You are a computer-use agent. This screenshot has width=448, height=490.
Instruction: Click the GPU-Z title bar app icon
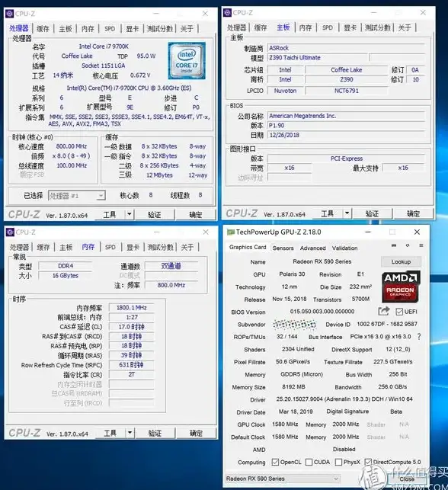point(231,232)
